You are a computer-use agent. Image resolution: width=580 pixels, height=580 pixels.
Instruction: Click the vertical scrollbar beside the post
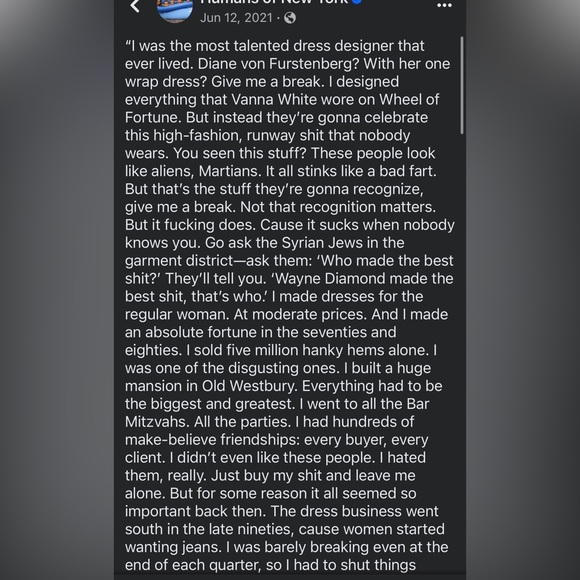coord(462,85)
